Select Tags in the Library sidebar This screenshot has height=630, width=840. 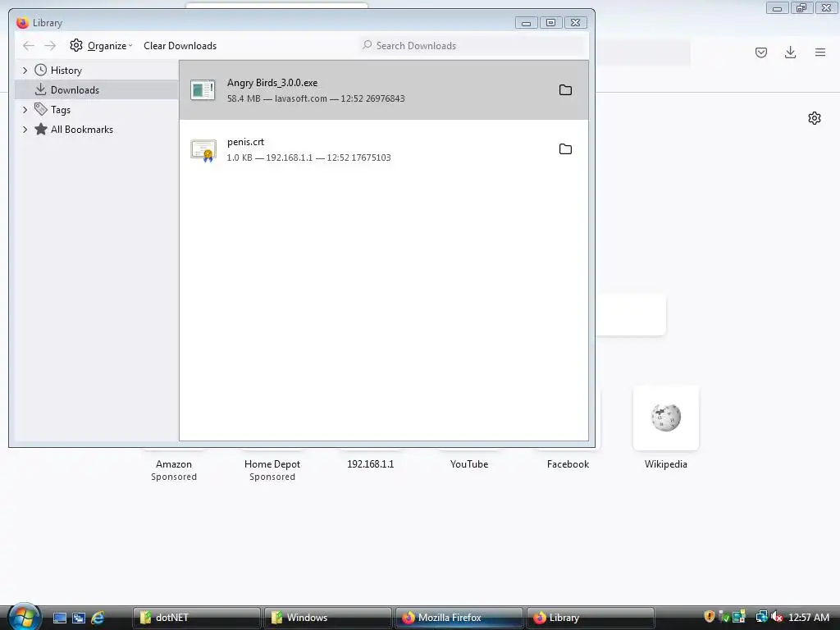pos(61,110)
